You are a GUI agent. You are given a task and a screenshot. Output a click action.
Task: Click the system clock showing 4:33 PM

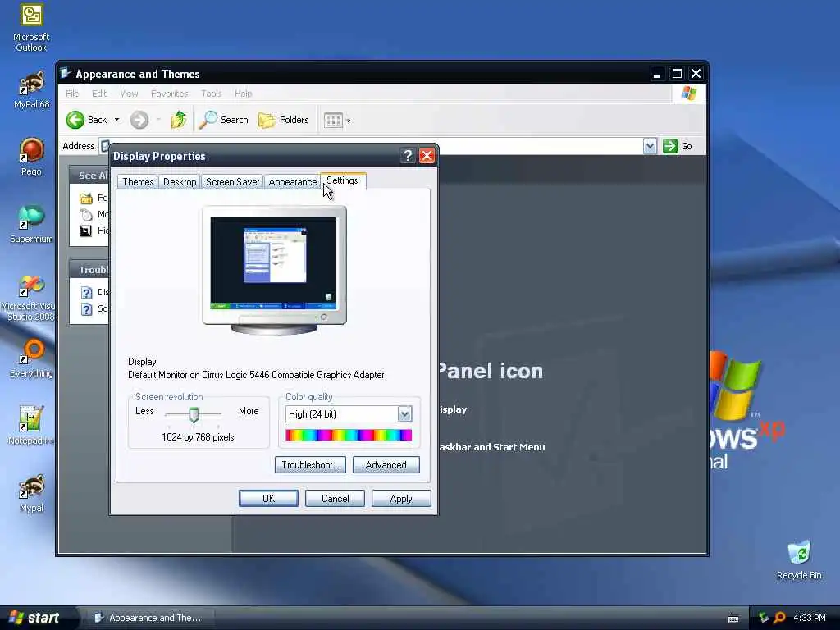point(810,619)
